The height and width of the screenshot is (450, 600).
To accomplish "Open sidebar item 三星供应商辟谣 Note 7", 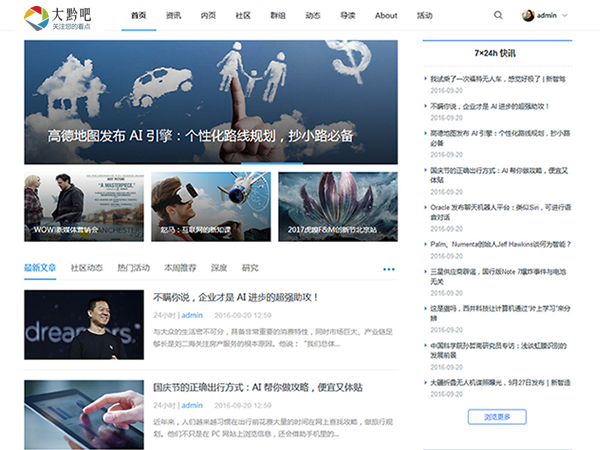I will click(498, 277).
